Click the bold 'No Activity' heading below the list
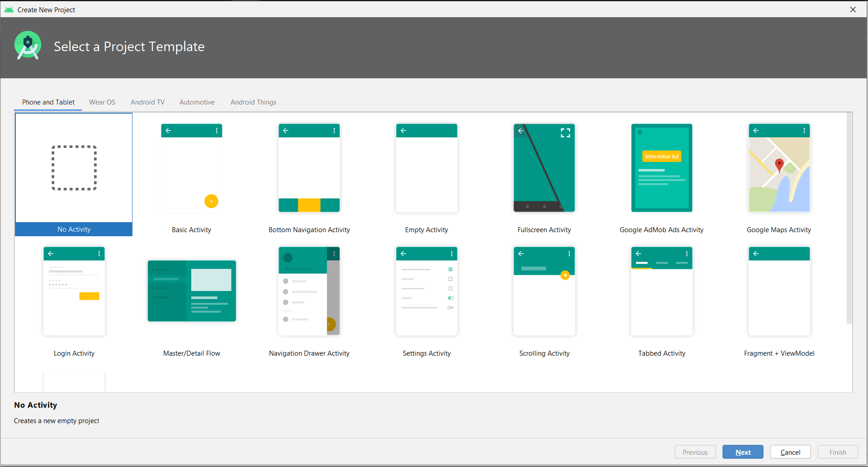Viewport: 868px width, 467px height. 36,405
